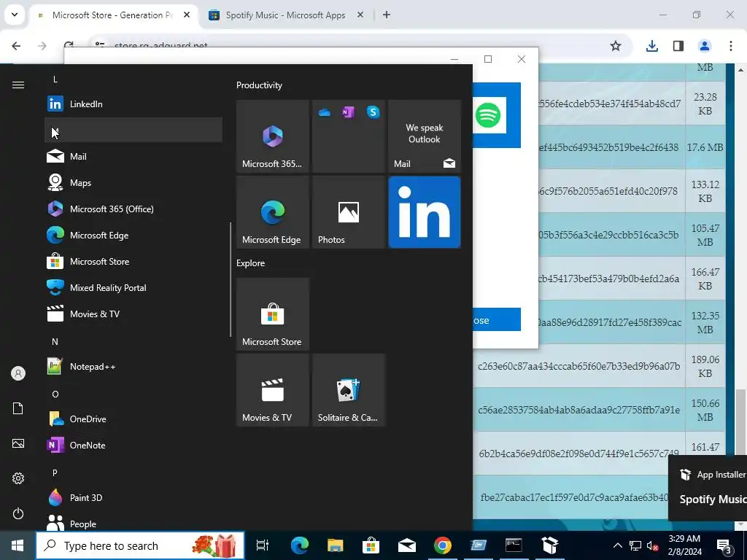Image resolution: width=747 pixels, height=560 pixels.
Task: Open the Chrome profile button
Action: pos(704,46)
